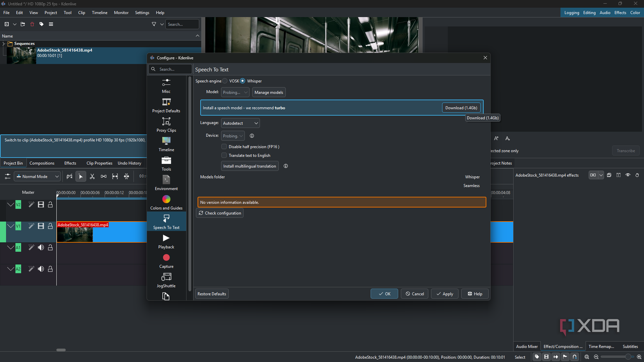The image size is (644, 362).
Task: Open the Language Autodetect dropdown
Action: point(240,123)
